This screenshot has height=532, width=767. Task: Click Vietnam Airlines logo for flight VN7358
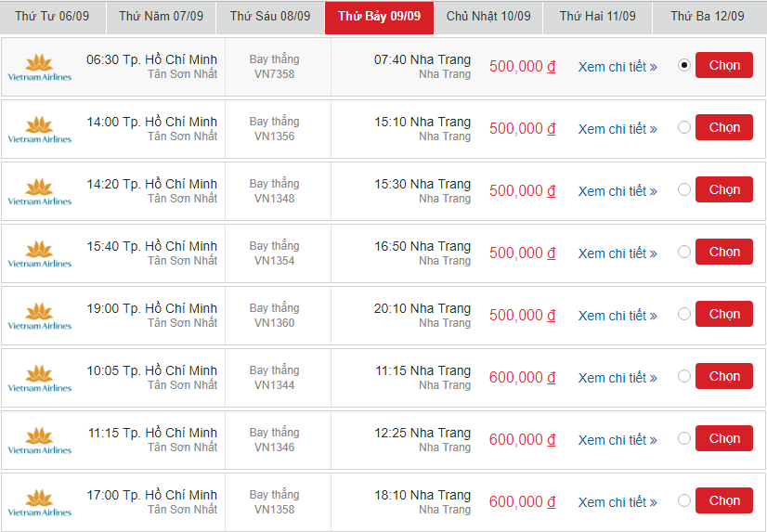[40, 67]
